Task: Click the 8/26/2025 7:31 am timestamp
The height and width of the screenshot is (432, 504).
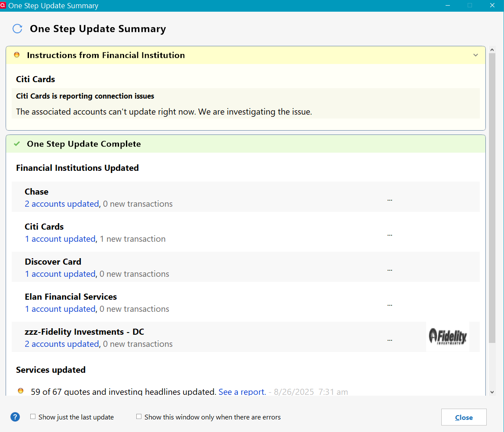Action: [x=311, y=392]
